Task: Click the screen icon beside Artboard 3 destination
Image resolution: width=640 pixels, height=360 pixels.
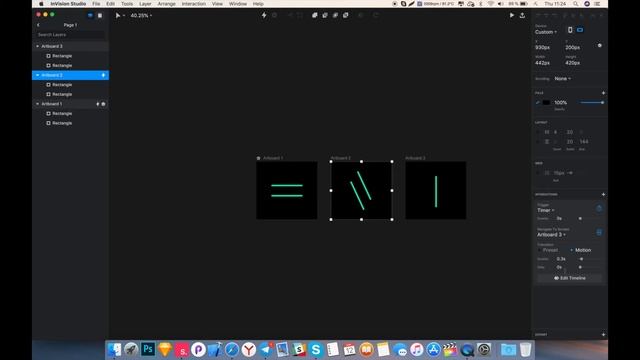Action: pos(599,232)
